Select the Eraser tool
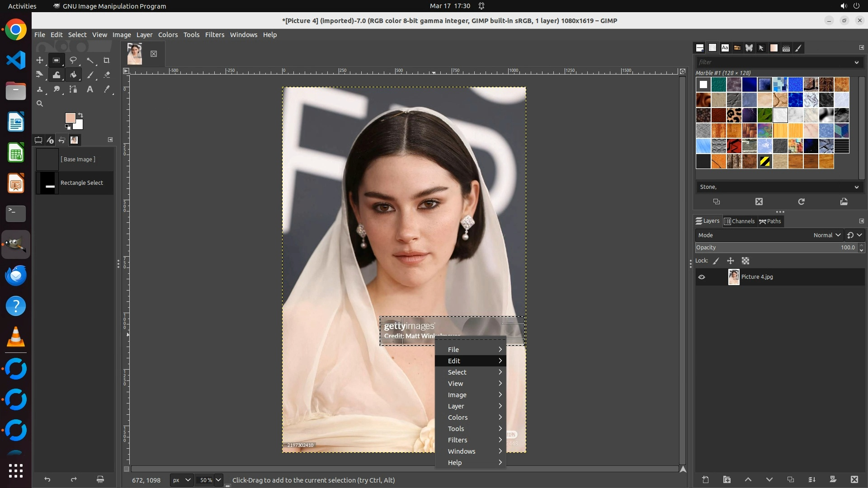Image resolution: width=868 pixels, height=488 pixels. 107,75
